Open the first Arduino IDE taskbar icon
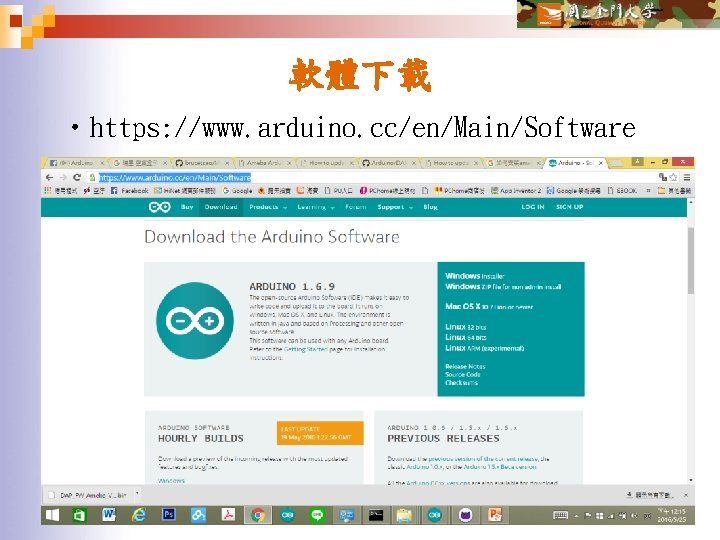 click(x=287, y=515)
